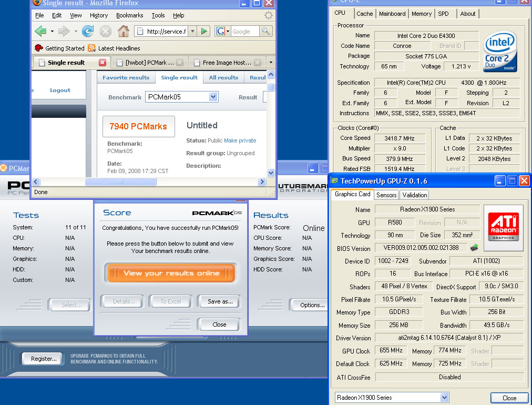Switch to CPU-Z About tab
The width and height of the screenshot is (532, 405).
point(467,14)
